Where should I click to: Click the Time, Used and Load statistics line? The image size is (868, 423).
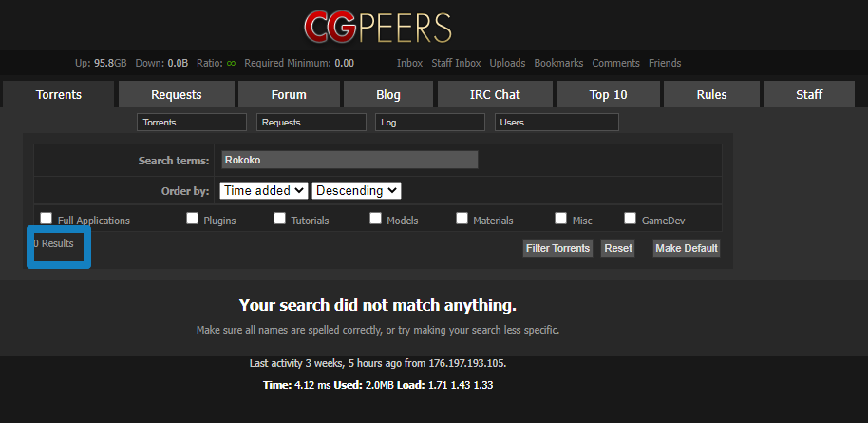tap(378, 385)
